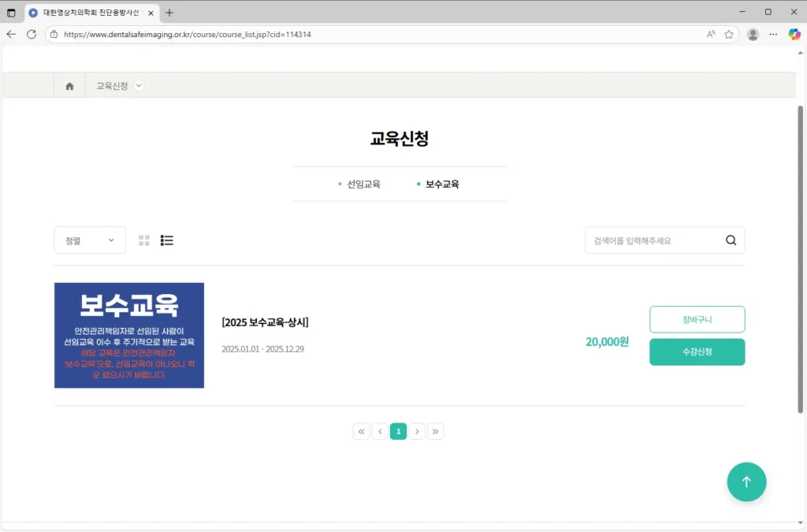Click the 장바구니 cart button
The width and height of the screenshot is (807, 532).
(697, 319)
